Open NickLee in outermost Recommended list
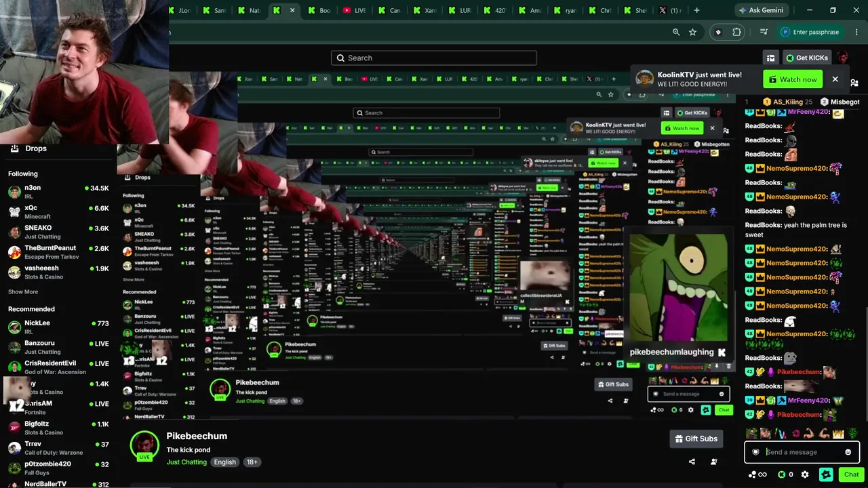The height and width of the screenshot is (488, 868). [x=58, y=327]
